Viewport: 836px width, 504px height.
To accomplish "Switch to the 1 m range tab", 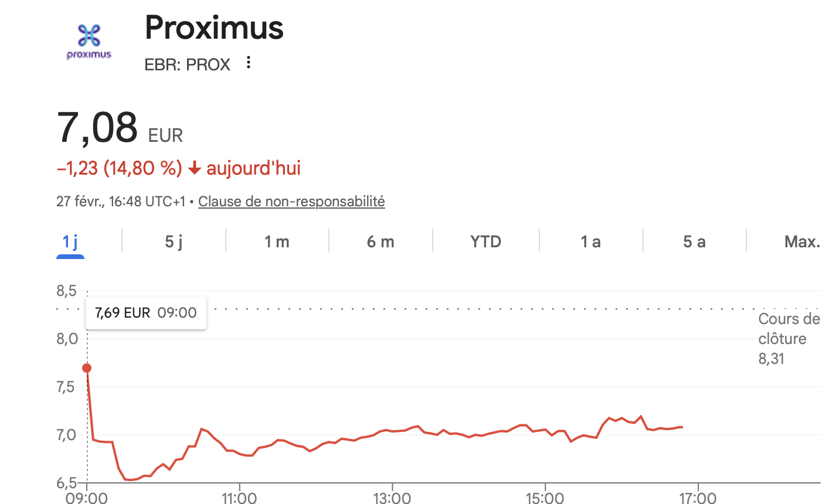I will click(x=277, y=241).
